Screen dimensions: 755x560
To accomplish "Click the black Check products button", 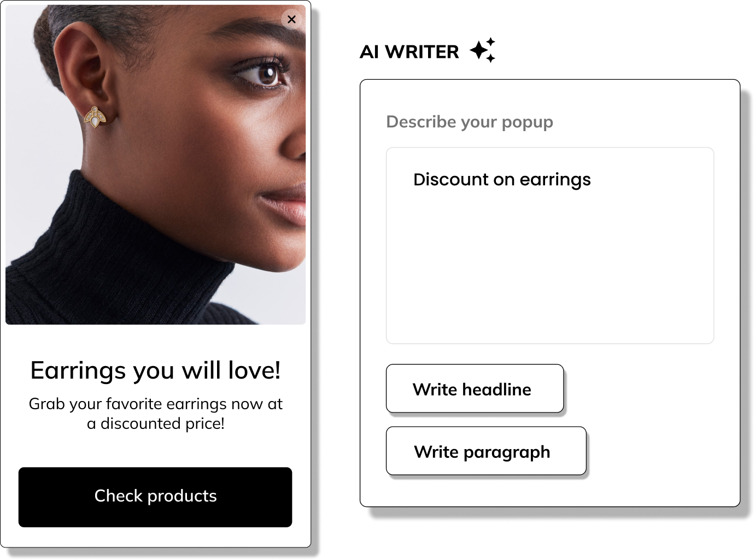I will tap(155, 497).
